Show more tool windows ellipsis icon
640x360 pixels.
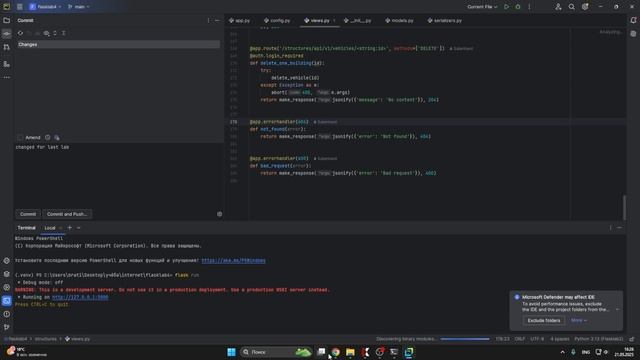(x=7, y=77)
